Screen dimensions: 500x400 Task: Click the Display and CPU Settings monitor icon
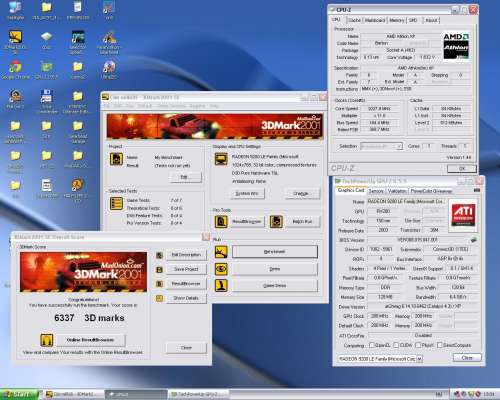(221, 159)
